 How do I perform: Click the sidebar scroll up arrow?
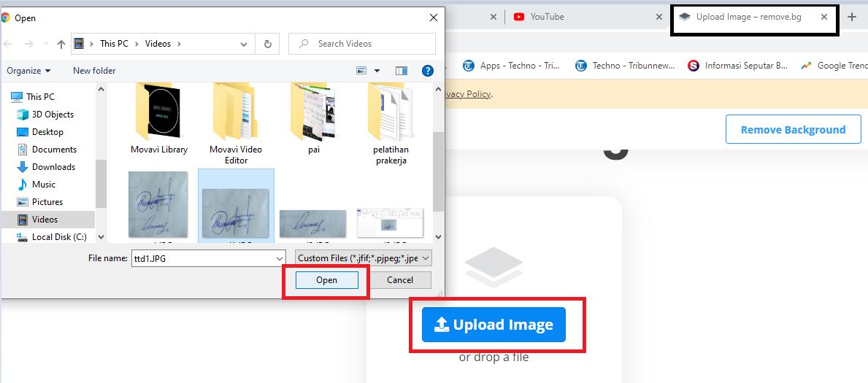click(x=101, y=88)
